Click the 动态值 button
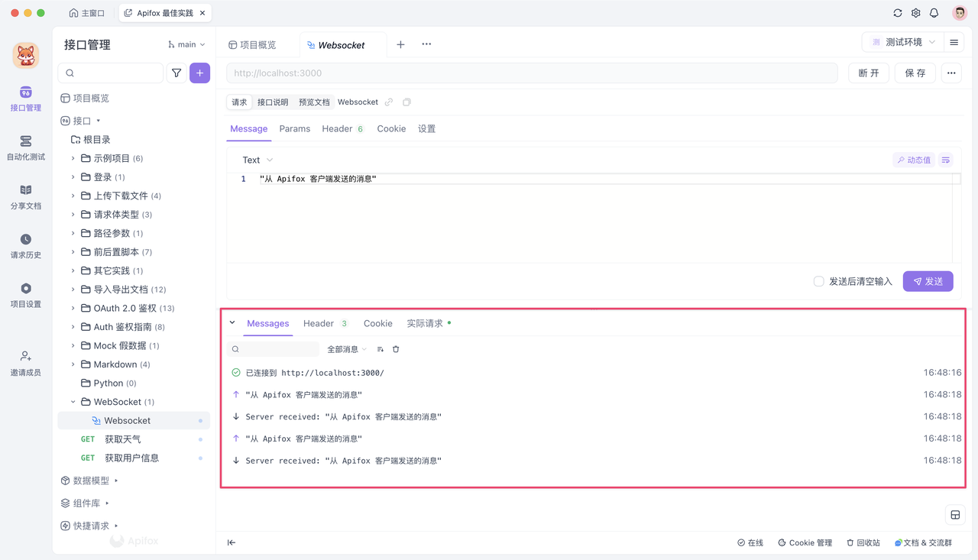The height and width of the screenshot is (560, 978). point(914,160)
